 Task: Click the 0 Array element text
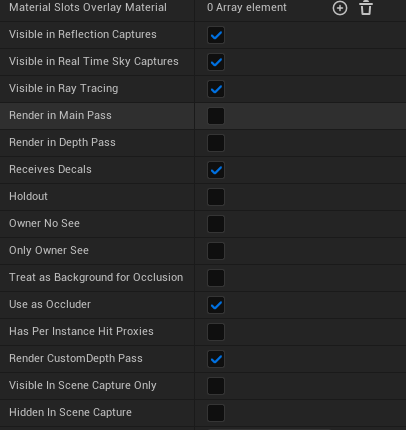[x=247, y=7]
